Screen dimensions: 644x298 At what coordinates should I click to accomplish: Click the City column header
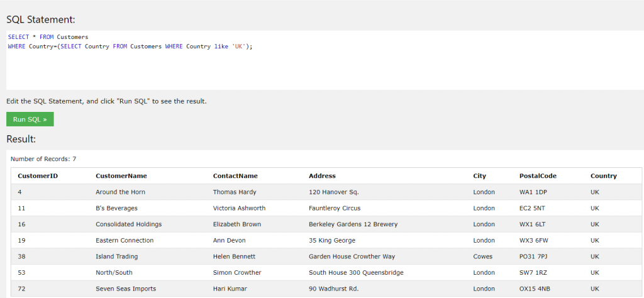click(479, 175)
